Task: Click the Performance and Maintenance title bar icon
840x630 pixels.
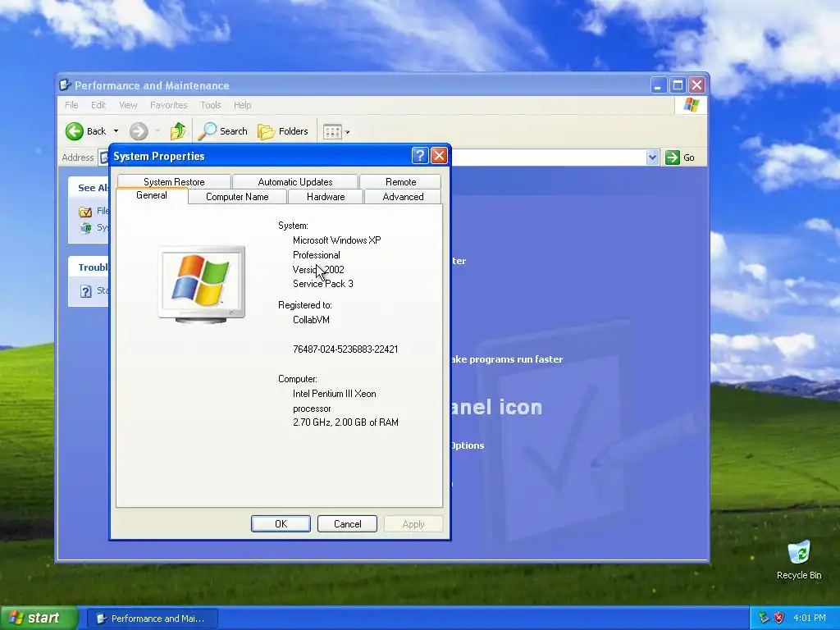Action: tap(66, 85)
